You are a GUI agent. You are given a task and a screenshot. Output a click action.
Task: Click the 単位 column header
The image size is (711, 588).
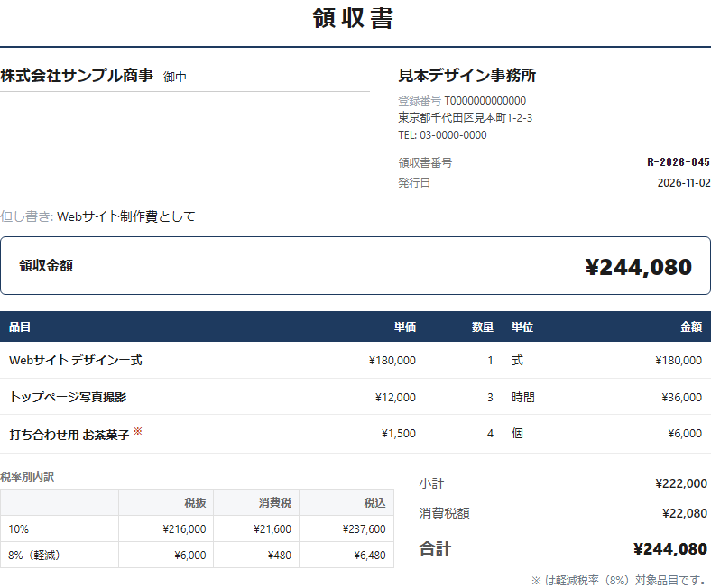(x=522, y=326)
